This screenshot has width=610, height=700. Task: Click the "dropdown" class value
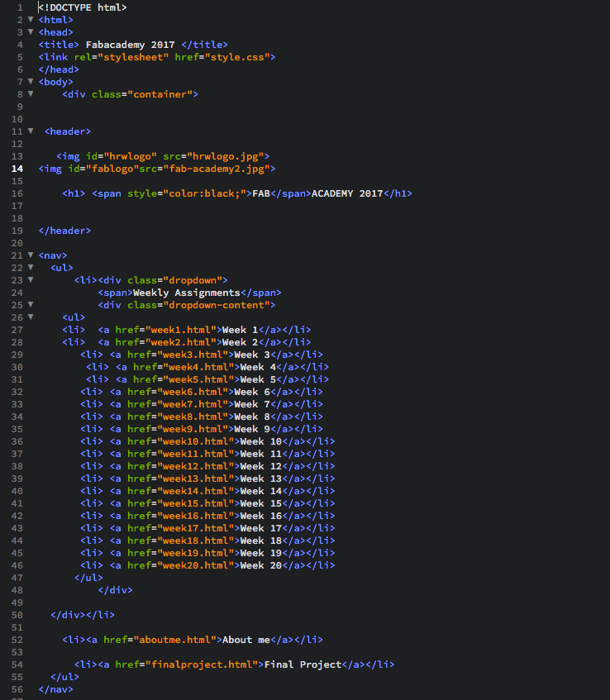click(193, 280)
